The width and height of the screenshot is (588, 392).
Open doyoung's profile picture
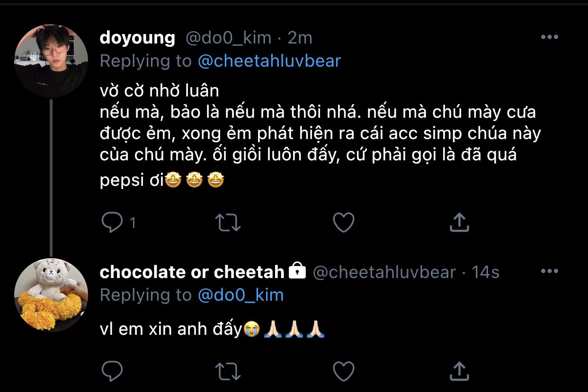51,61
